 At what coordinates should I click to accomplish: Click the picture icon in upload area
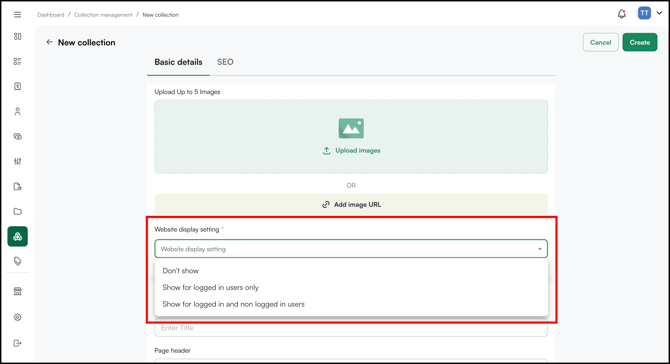(x=351, y=128)
